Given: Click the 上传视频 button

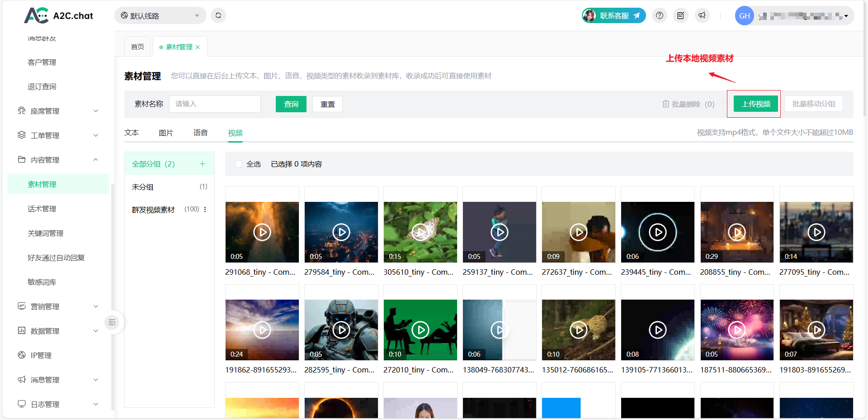Looking at the screenshot, I should click(x=756, y=104).
